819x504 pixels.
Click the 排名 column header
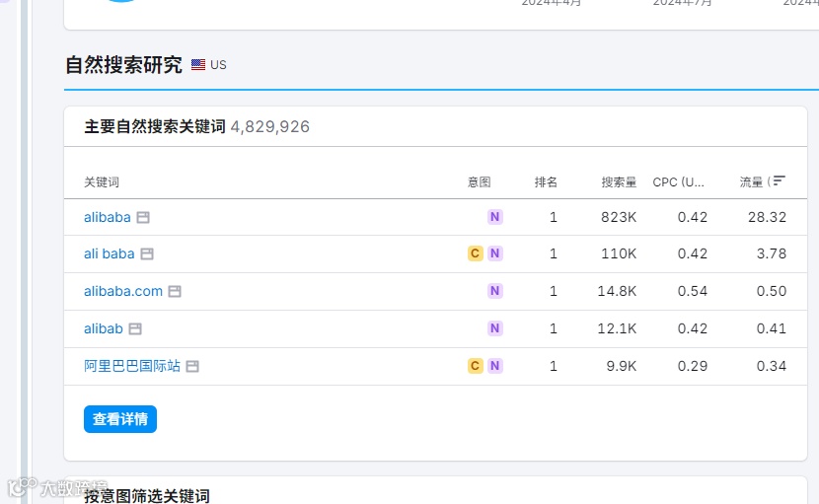click(546, 182)
